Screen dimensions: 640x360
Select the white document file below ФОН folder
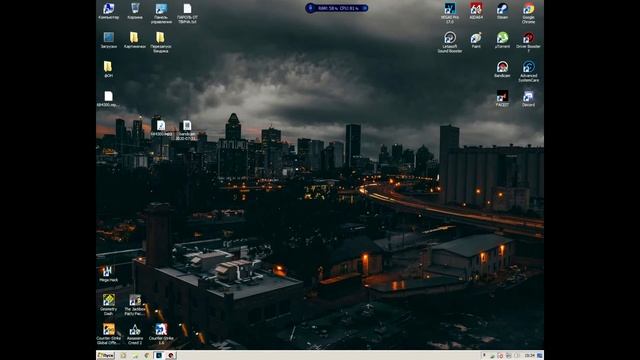(108, 99)
